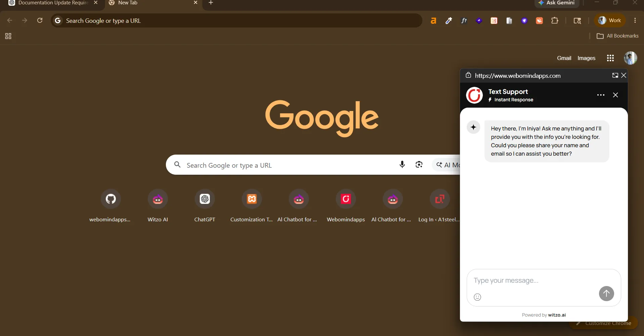This screenshot has height=336, width=644.
Task: Open the witzo.ai powered-by link
Action: pos(557,315)
